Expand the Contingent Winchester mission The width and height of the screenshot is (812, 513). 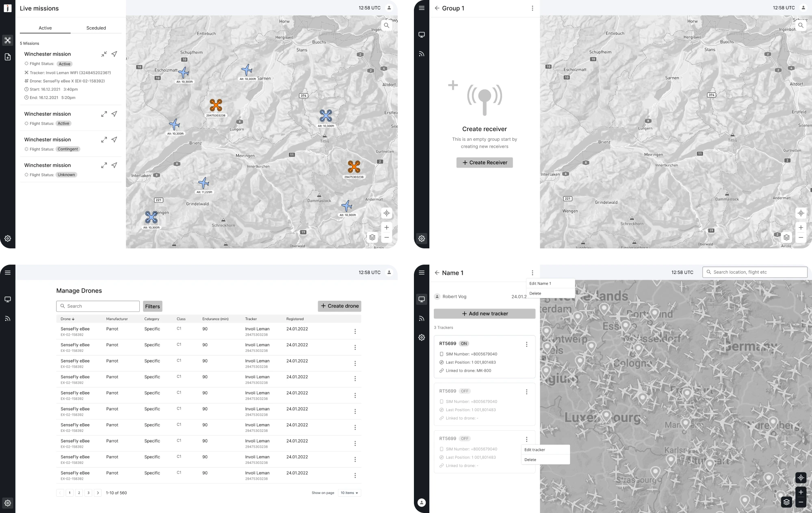pyautogui.click(x=104, y=140)
